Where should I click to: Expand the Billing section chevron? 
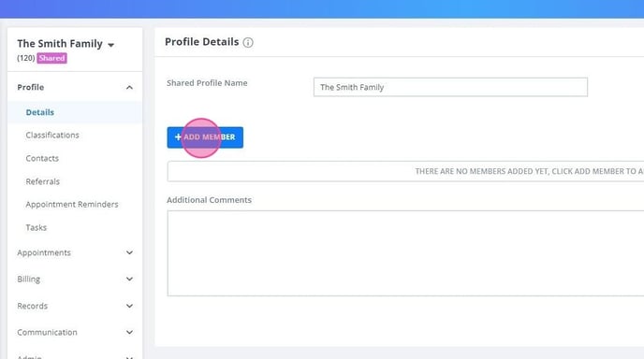(x=129, y=279)
